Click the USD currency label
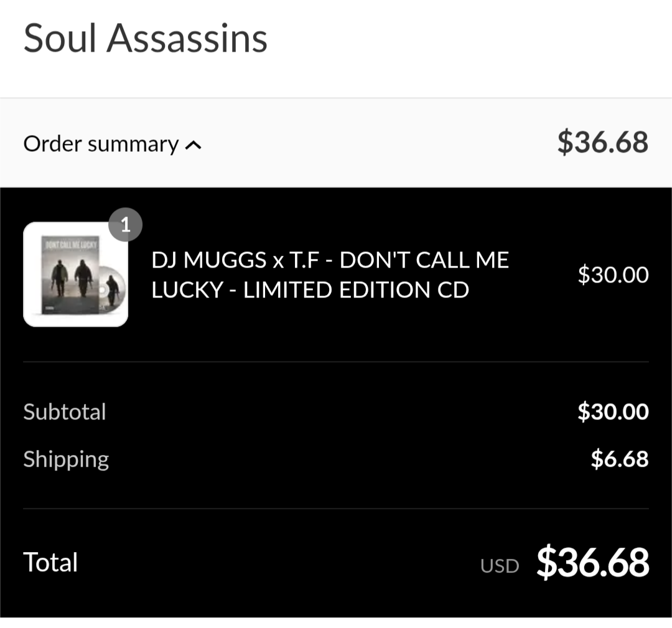Screen dimensions: 672x628 [500, 566]
